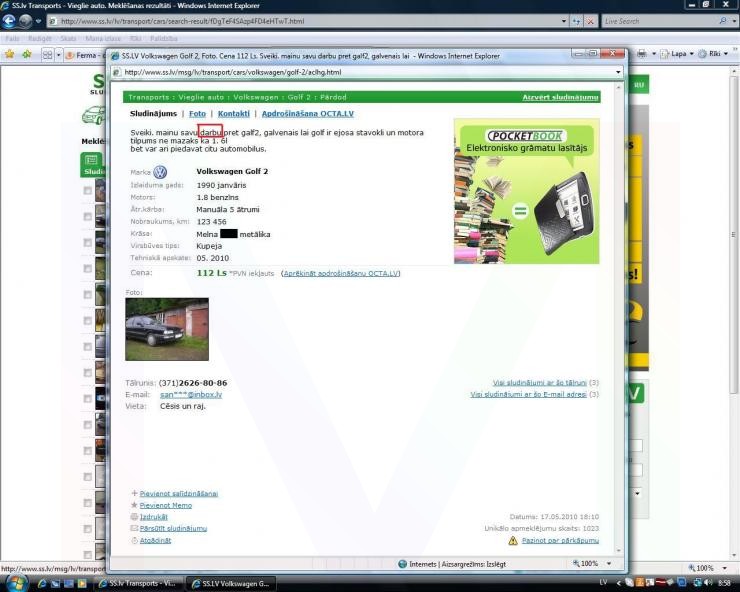Screen dimensions: 740x592
Task: Click the printer icon beside Izdrukāt
Action: pyautogui.click(x=134, y=516)
